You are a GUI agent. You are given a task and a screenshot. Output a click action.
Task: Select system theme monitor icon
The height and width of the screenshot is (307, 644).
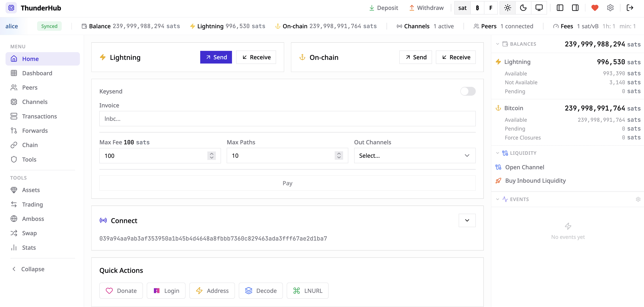tap(539, 8)
